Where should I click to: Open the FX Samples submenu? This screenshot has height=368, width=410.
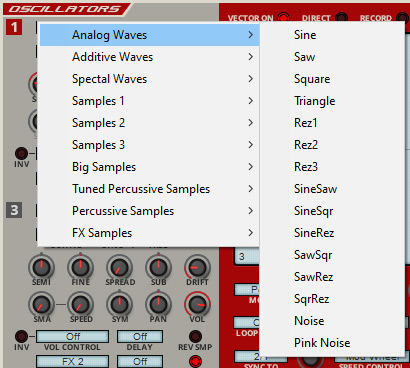[x=149, y=233]
